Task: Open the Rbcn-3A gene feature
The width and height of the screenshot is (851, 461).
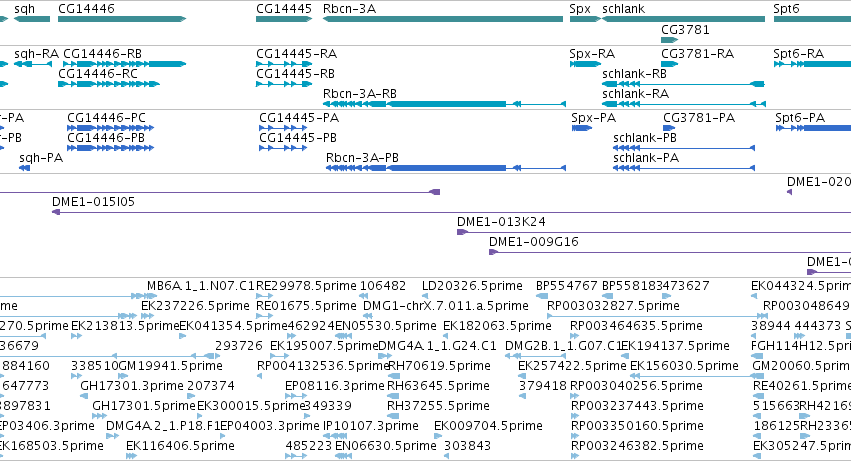Action: (x=443, y=19)
